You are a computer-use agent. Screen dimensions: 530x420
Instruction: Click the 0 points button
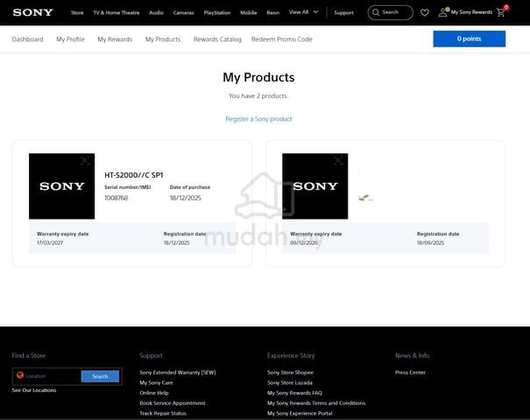(470, 38)
